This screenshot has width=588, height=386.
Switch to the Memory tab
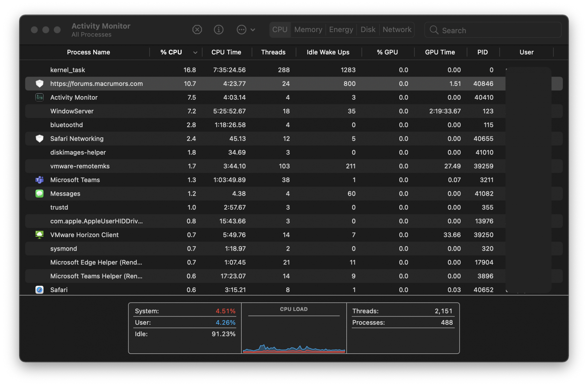[x=308, y=30]
